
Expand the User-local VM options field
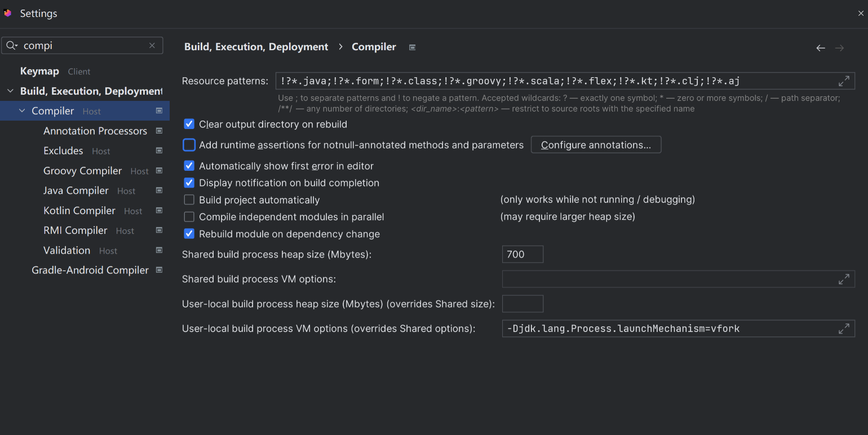844,329
